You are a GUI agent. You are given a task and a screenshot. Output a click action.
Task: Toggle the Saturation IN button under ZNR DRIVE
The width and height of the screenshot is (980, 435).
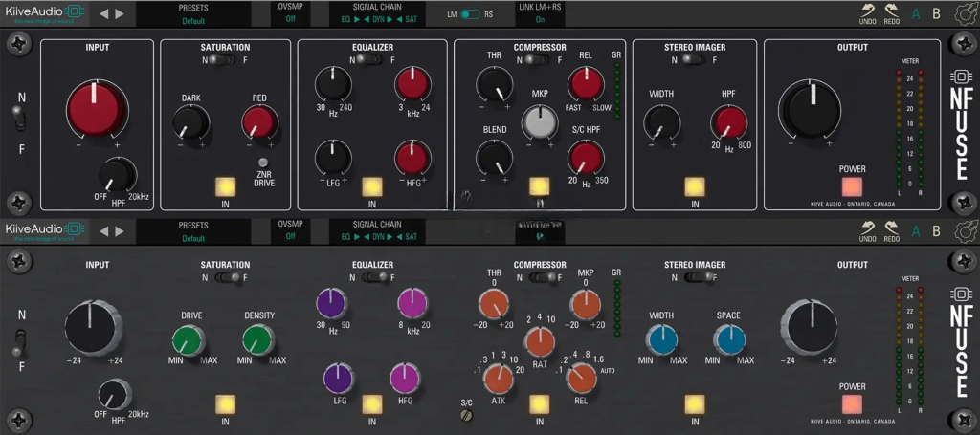[225, 187]
